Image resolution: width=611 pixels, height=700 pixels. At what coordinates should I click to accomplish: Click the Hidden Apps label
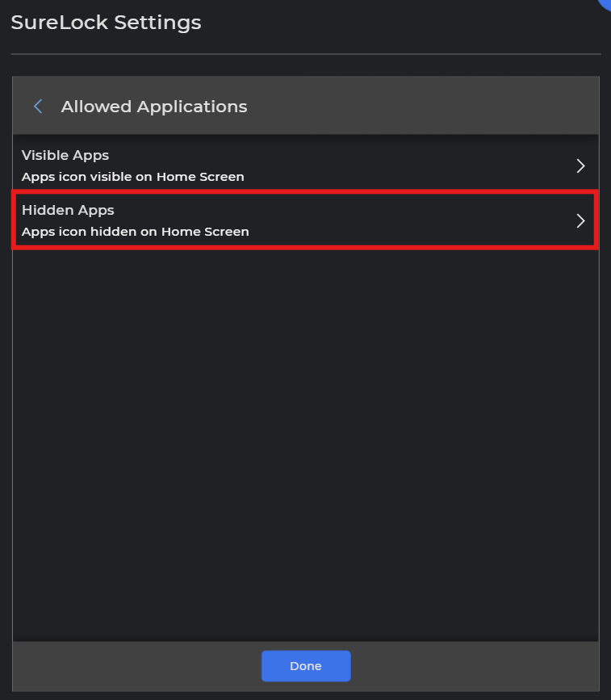pyautogui.click(x=68, y=210)
